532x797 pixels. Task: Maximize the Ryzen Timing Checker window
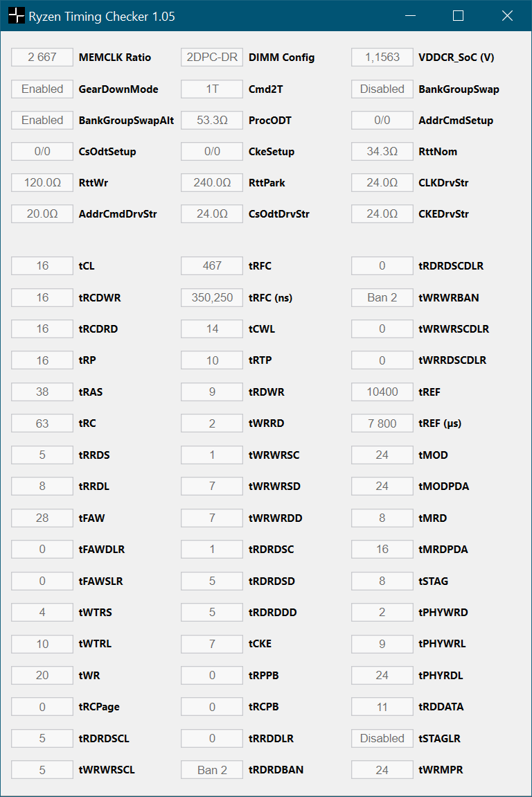click(458, 16)
